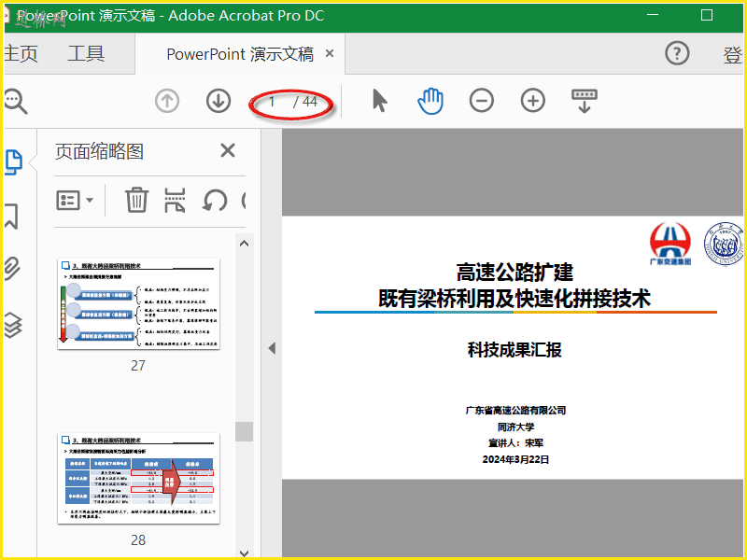Screen dimensions: 747x560
Task: Open the layers sidebar icon
Action: point(12,325)
